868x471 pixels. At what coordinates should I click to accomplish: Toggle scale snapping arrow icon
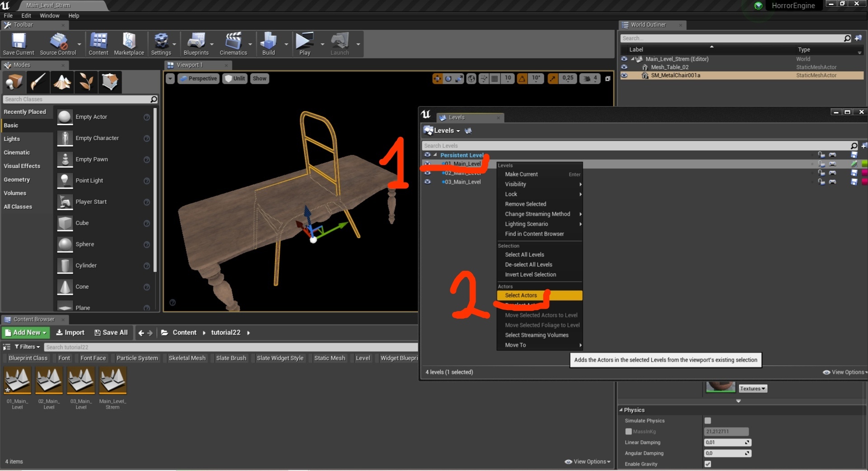(553, 79)
